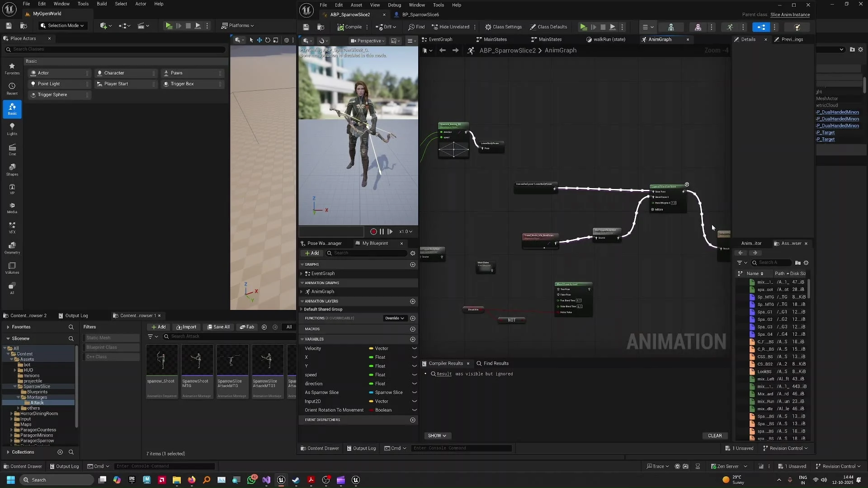Viewport: 868px width, 488px height.
Task: Open Slice Anim Instance parent class link
Action: click(x=790, y=15)
